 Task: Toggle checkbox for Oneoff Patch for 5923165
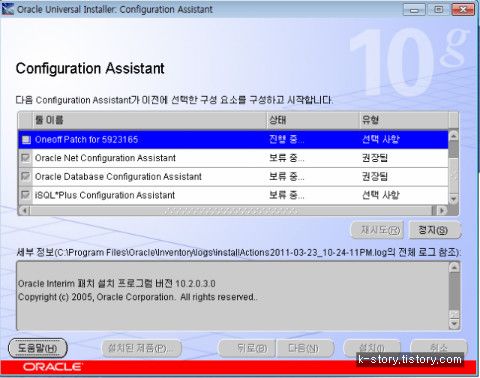26,140
